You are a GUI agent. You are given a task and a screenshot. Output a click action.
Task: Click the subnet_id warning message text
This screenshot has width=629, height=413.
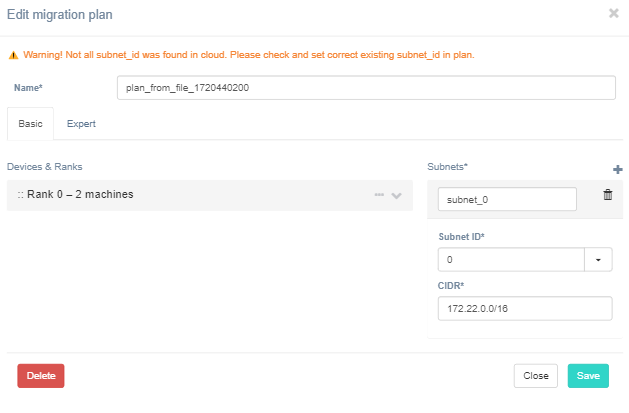tap(247, 55)
